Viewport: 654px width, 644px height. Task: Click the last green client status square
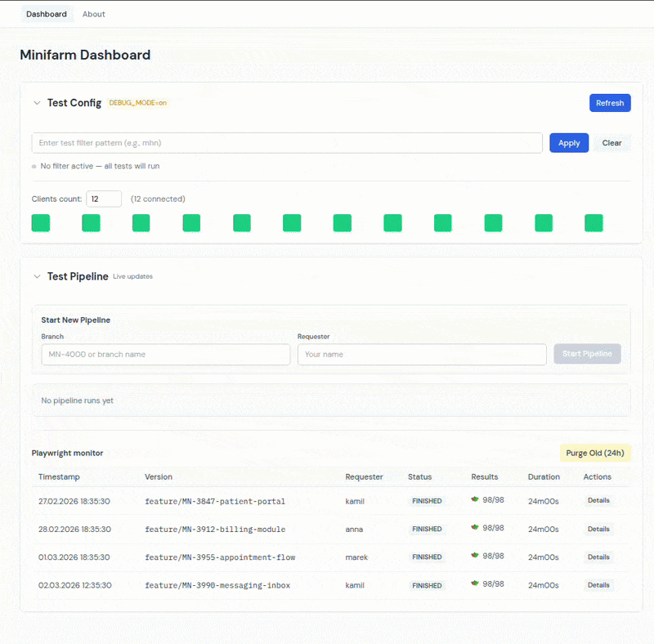pos(594,223)
